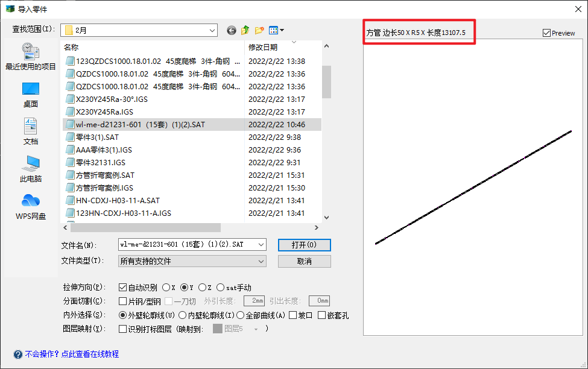
Task: Sort files by the 修改日期 column header
Action: click(x=263, y=47)
